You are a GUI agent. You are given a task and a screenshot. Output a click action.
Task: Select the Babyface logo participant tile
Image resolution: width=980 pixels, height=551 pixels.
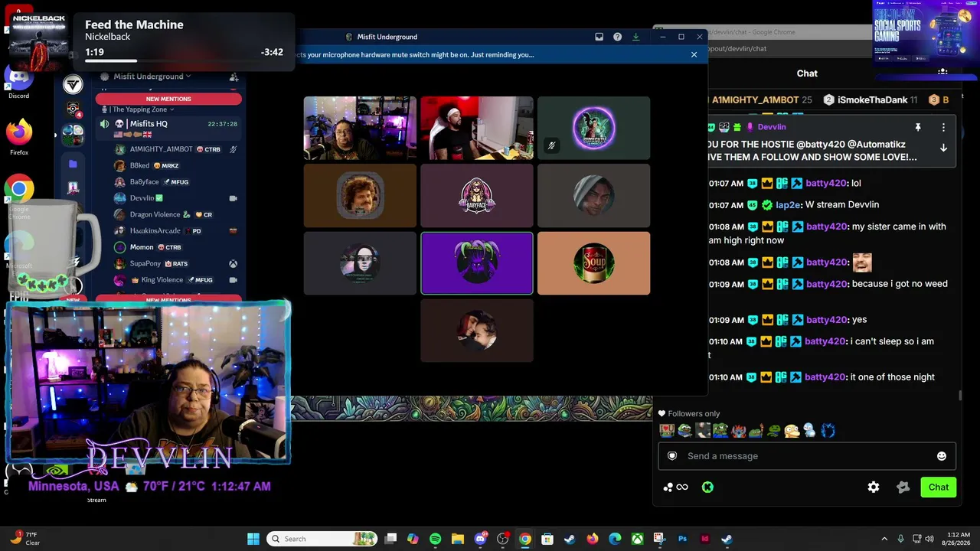[x=477, y=196]
